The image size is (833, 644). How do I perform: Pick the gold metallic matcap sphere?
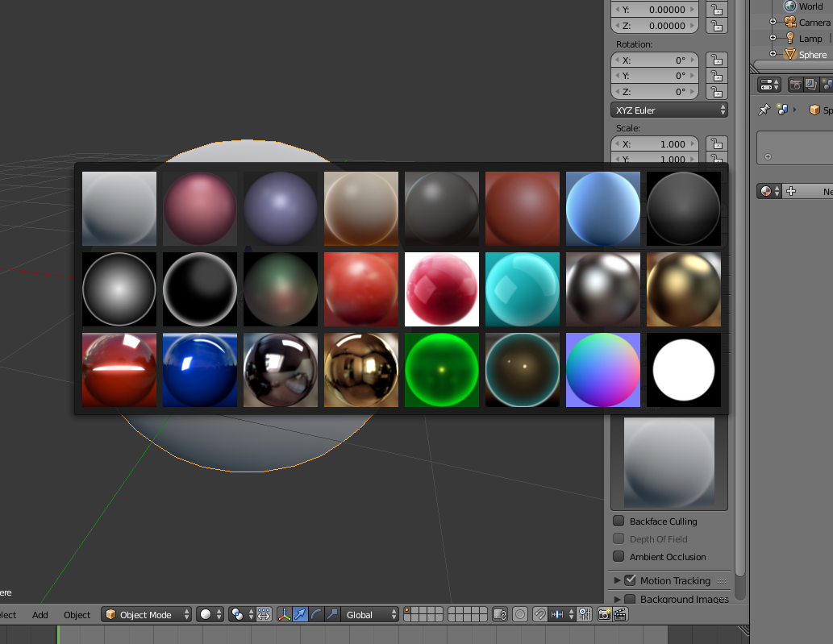[x=684, y=289]
